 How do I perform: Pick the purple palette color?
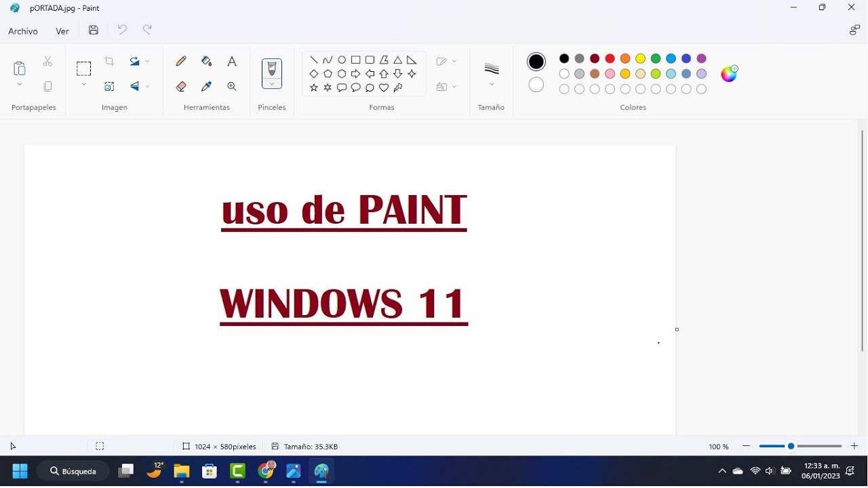[701, 59]
